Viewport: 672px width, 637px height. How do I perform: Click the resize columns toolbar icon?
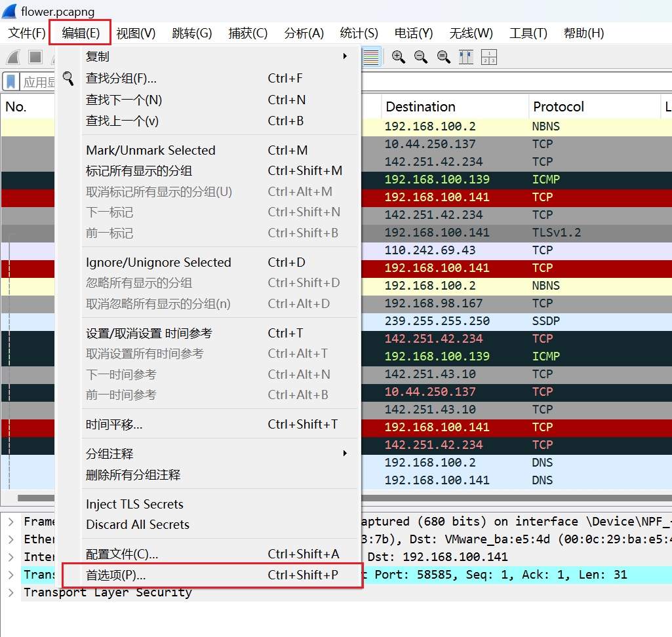[466, 57]
